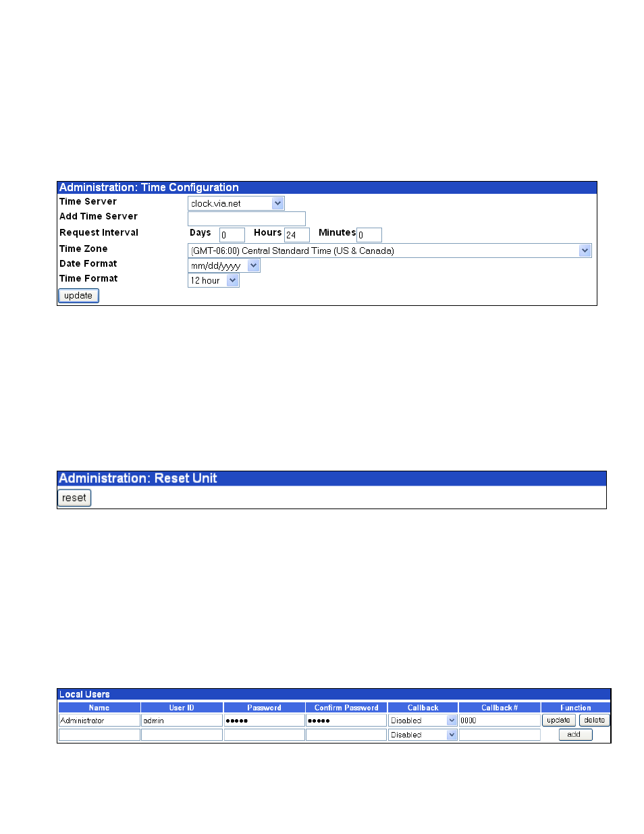Click the Callback column header
This screenshot has width=644, height=834.
coord(423,708)
